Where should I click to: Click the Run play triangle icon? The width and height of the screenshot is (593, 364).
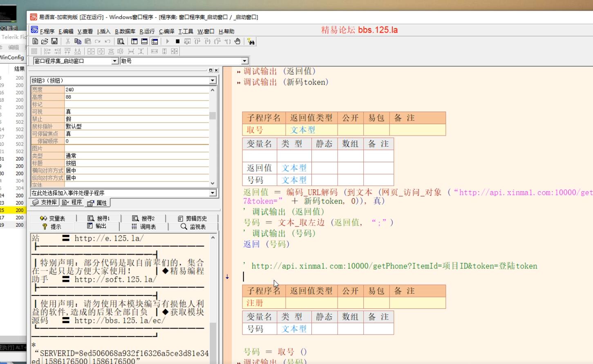tap(168, 41)
